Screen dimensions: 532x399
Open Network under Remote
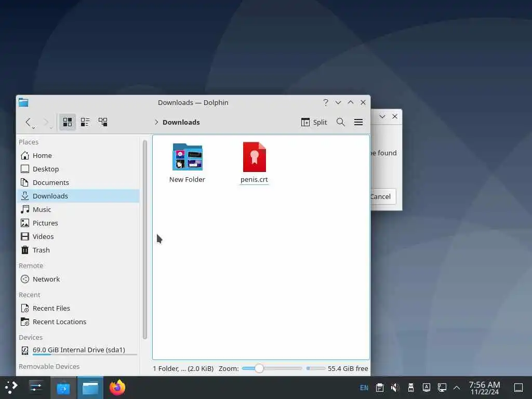pos(78,279)
